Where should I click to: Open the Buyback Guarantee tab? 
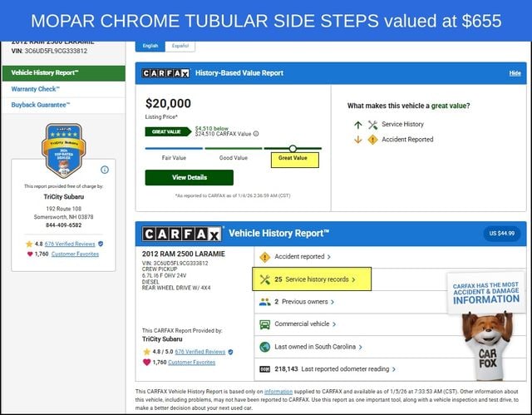tap(41, 105)
